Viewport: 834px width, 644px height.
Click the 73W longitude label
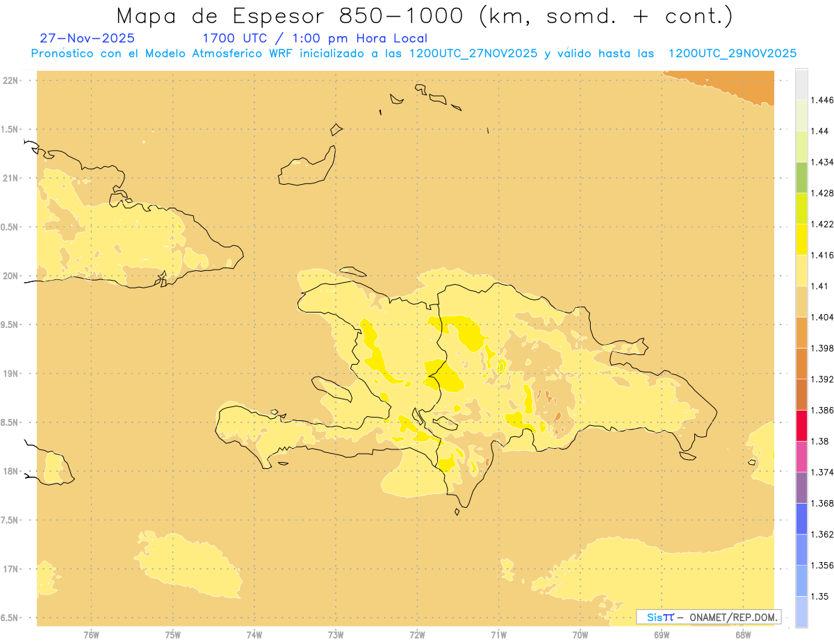pyautogui.click(x=336, y=635)
